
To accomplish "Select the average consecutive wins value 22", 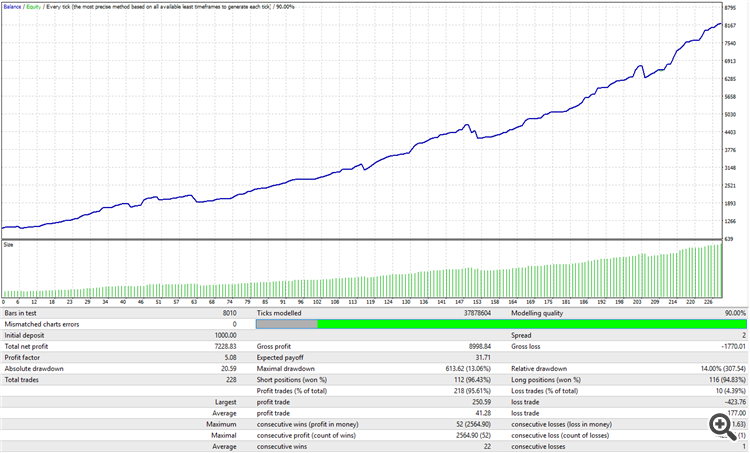I will click(x=487, y=447).
